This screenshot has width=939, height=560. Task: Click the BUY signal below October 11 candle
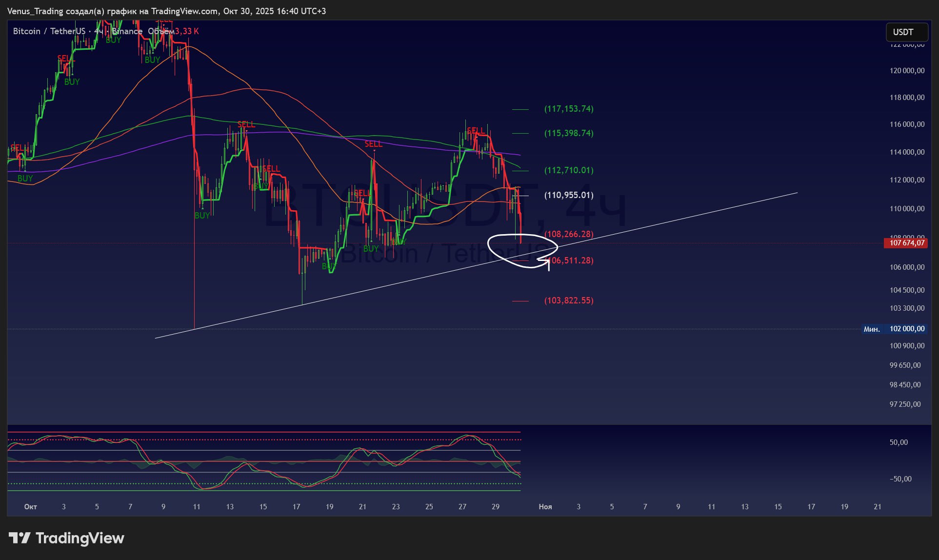pyautogui.click(x=201, y=215)
